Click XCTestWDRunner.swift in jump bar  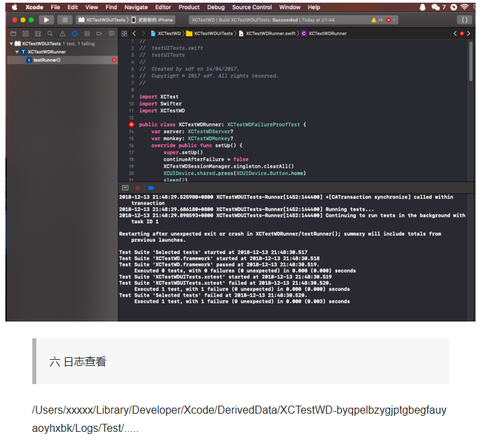[267, 34]
